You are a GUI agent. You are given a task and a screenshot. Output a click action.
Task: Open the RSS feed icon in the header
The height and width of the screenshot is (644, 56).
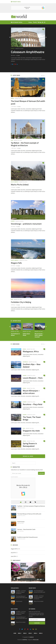tap(43, 22)
